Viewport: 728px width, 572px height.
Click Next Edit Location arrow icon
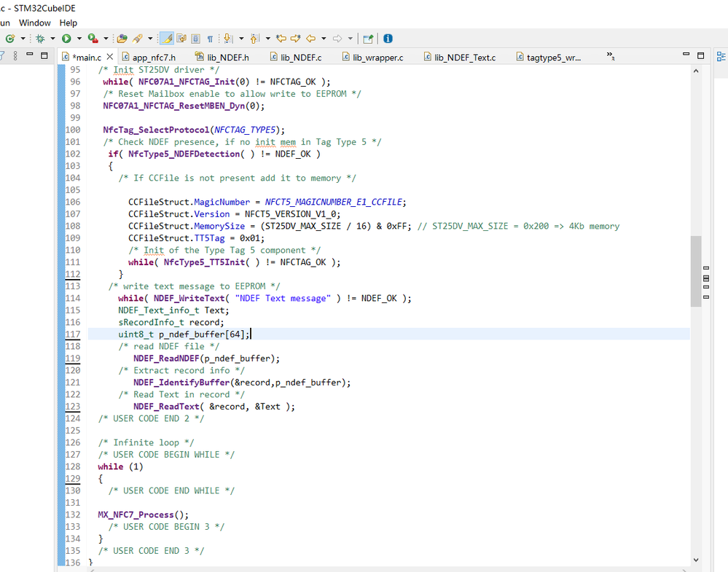pos(296,39)
